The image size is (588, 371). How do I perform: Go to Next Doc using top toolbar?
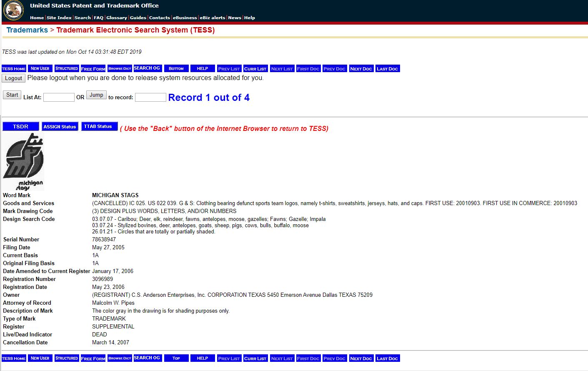(x=361, y=68)
